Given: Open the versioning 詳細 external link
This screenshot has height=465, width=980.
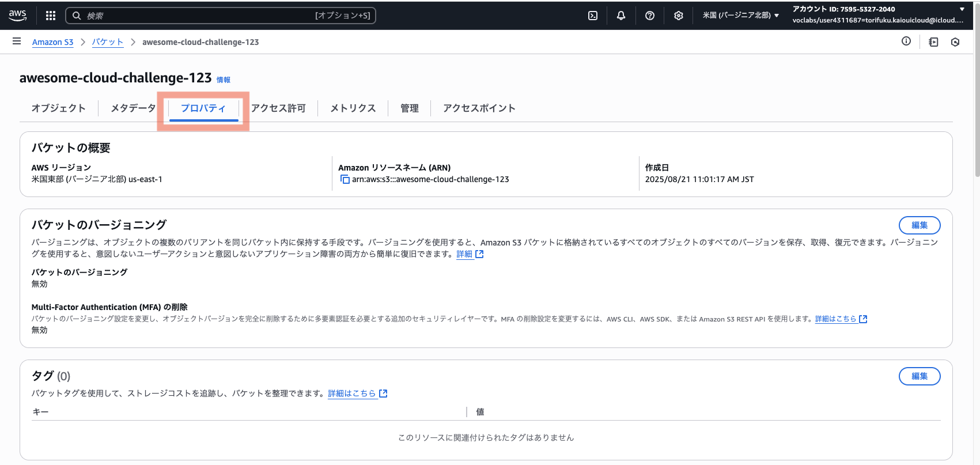Looking at the screenshot, I should pos(470,254).
